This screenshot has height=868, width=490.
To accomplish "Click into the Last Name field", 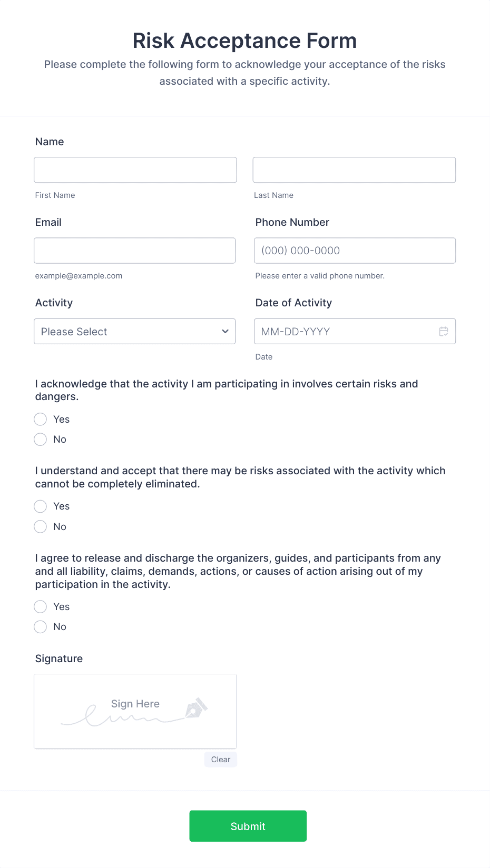I will tap(354, 170).
